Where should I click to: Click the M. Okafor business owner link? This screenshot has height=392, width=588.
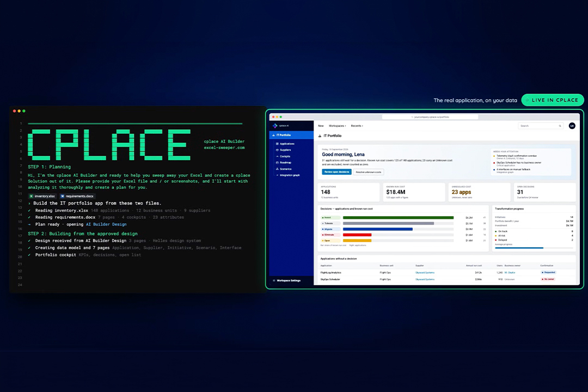510,273
